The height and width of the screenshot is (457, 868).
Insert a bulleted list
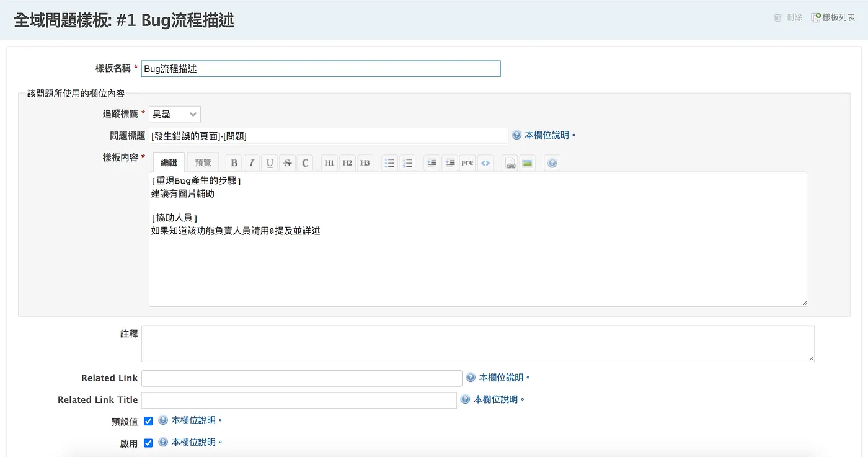pos(389,163)
